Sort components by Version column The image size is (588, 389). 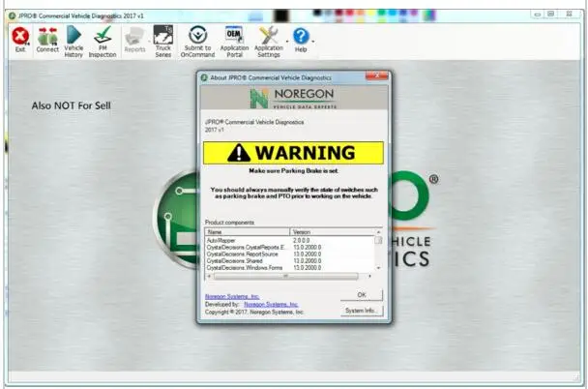pyautogui.click(x=333, y=232)
